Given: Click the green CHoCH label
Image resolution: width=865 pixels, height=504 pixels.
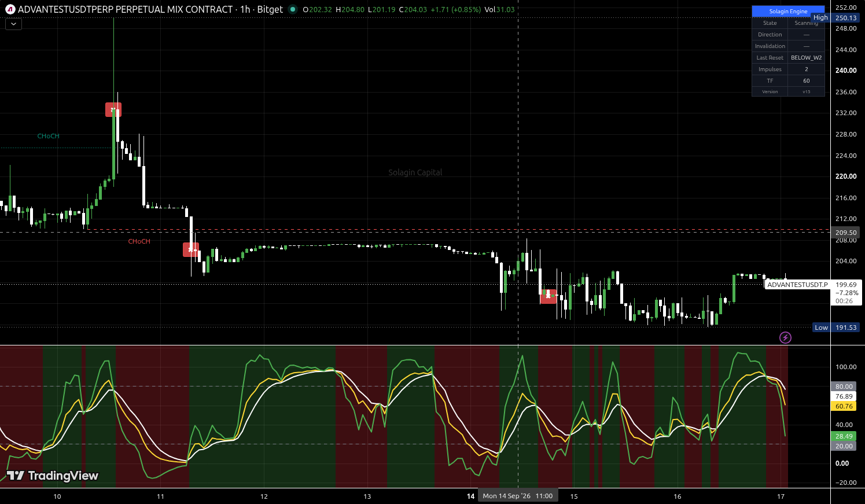Looking at the screenshot, I should point(49,137).
